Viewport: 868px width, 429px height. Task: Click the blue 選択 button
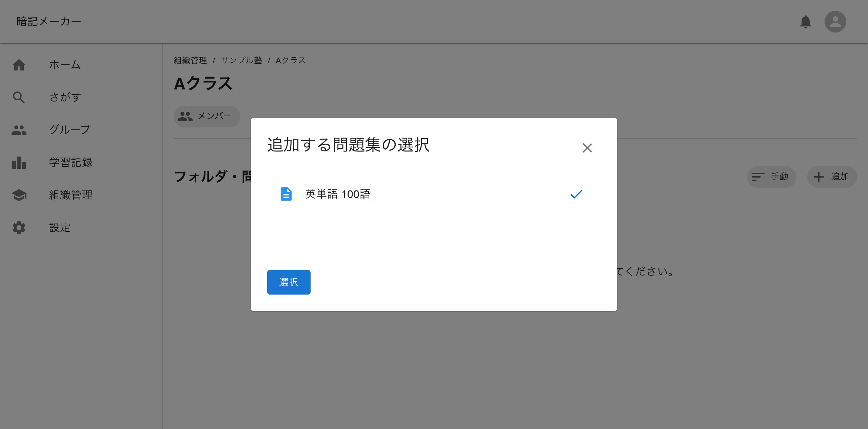coord(289,282)
